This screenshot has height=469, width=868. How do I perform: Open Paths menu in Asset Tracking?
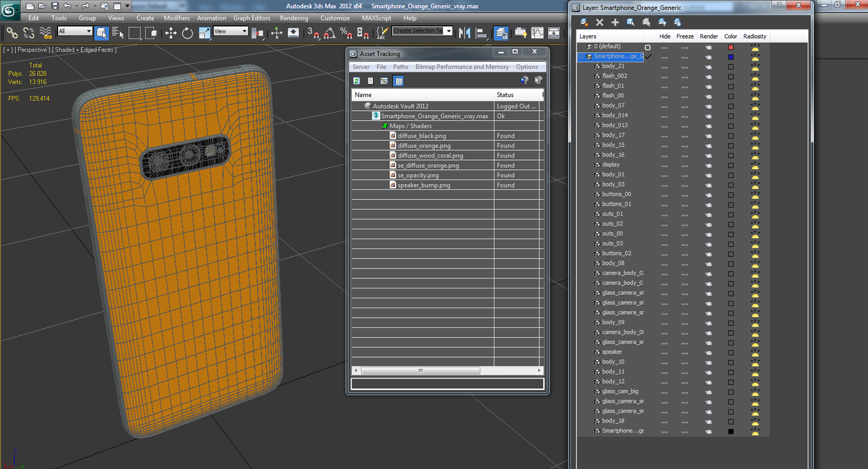coord(401,67)
